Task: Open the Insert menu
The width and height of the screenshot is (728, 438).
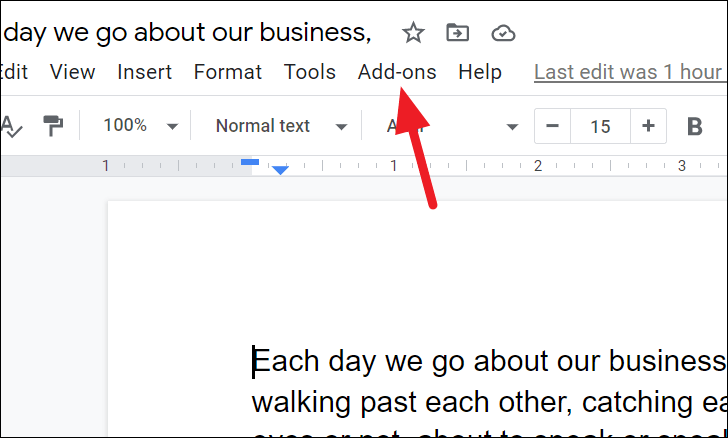Action: point(144,72)
